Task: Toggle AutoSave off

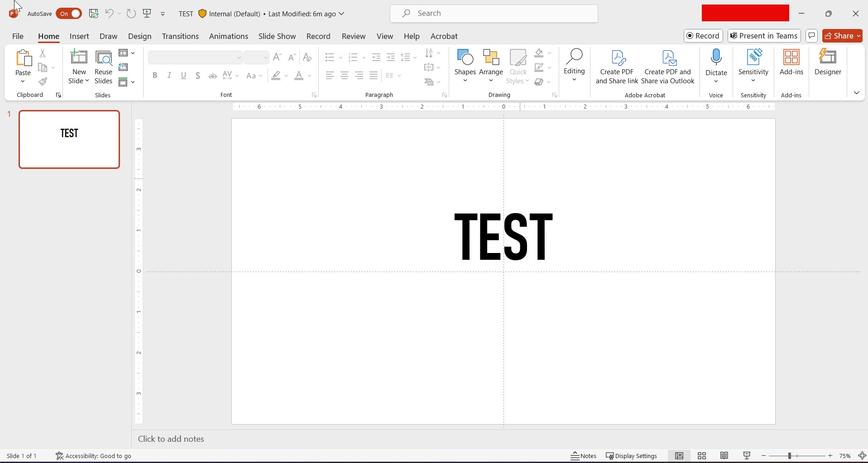Action: [x=68, y=14]
